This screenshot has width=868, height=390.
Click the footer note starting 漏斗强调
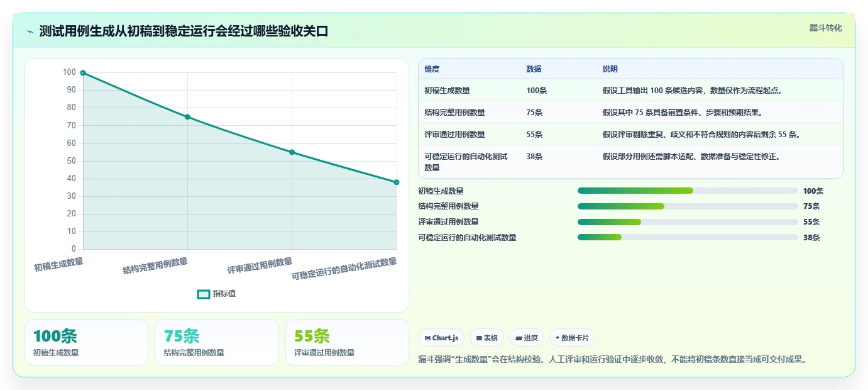point(612,360)
